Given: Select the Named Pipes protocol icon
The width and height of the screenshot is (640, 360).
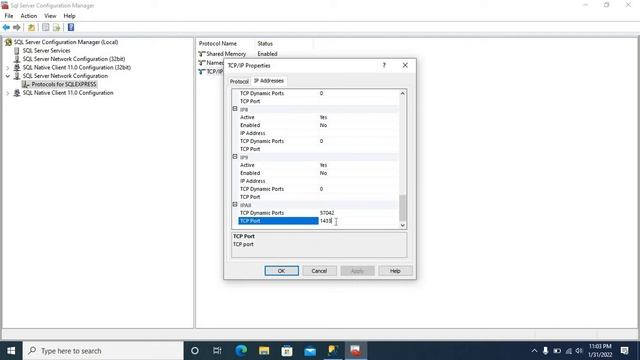Looking at the screenshot, I should click(x=202, y=63).
